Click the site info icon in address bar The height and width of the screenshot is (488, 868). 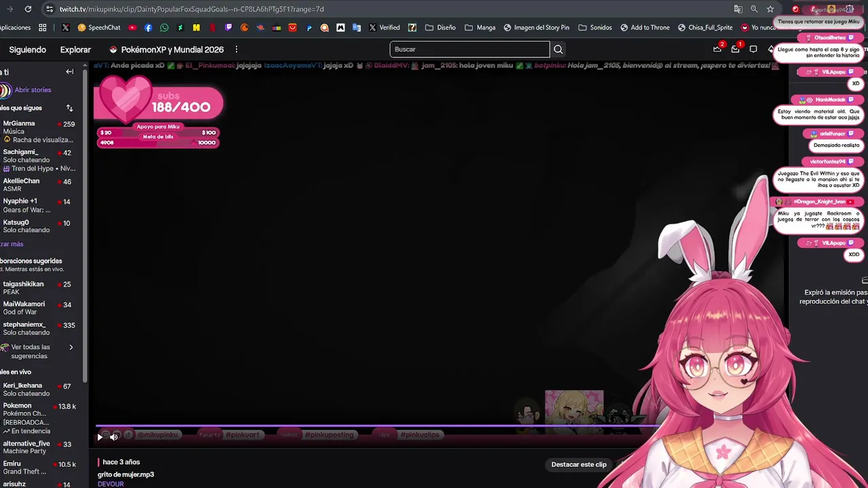49,9
